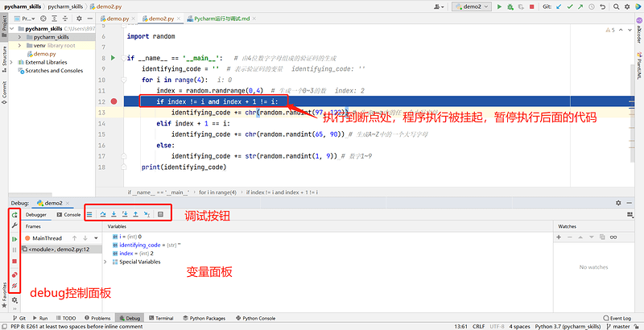The height and width of the screenshot is (330, 644).
Task: Resume program in debug control panel
Action: click(14, 239)
